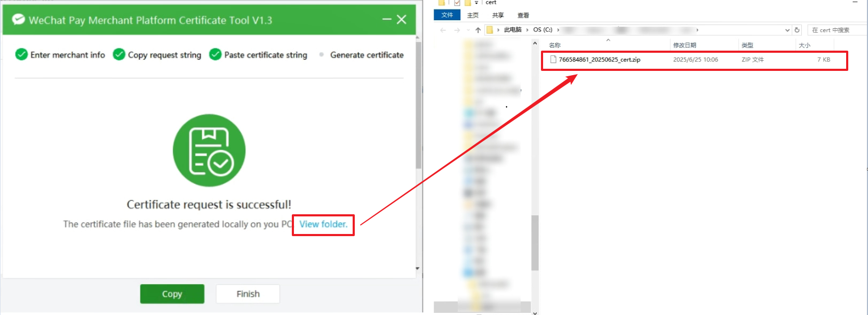Click the Explorer Back arrow
The height and width of the screenshot is (315, 868).
pos(443,30)
